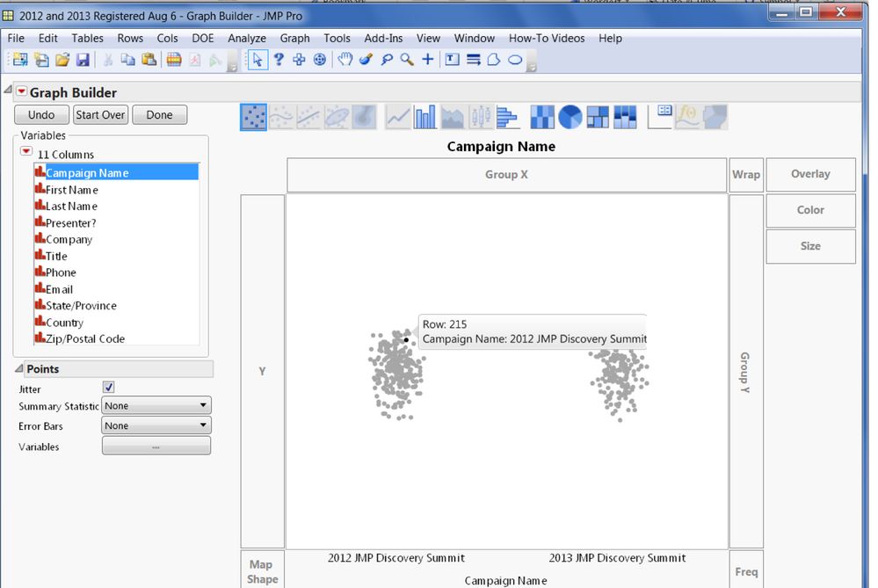The height and width of the screenshot is (588, 878).
Task: Select the Magnifier zoom tool
Action: [407, 60]
